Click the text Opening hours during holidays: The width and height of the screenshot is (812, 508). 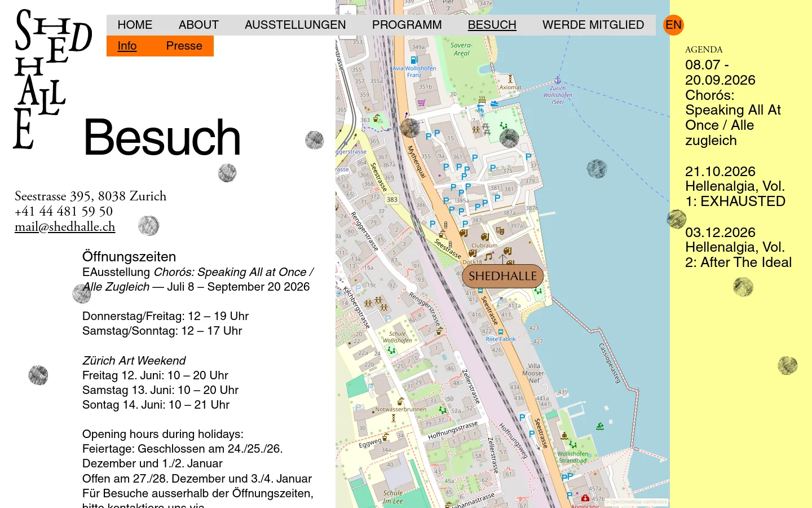pyautogui.click(x=163, y=434)
